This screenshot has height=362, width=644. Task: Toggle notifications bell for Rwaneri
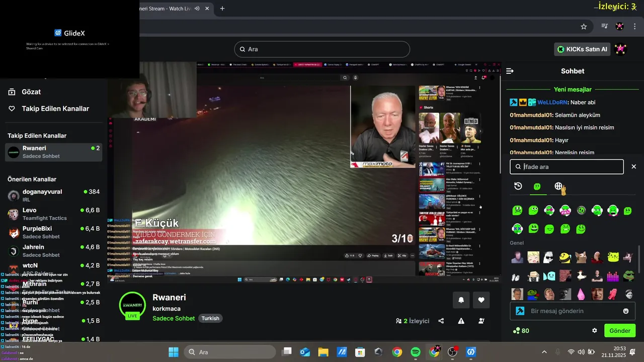[461, 300]
